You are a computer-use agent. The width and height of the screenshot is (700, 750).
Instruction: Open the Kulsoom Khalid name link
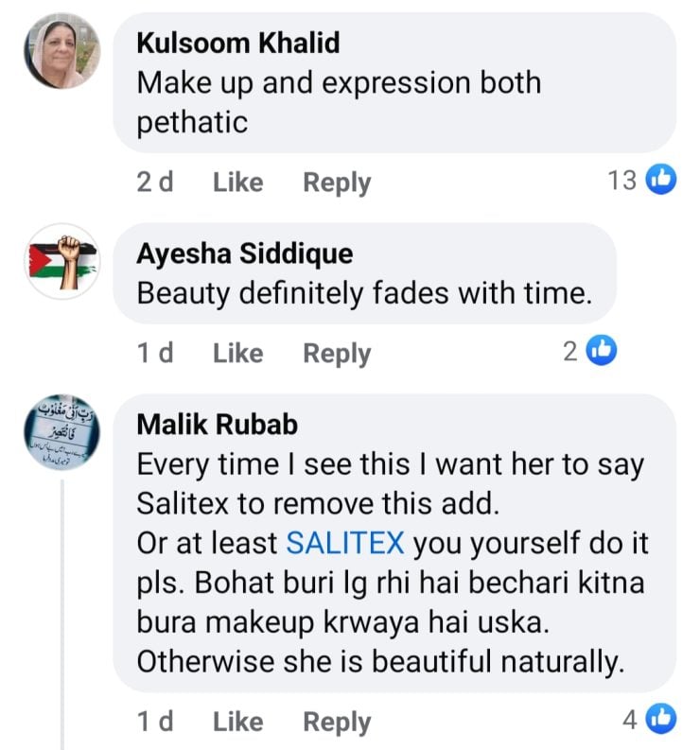tap(237, 43)
